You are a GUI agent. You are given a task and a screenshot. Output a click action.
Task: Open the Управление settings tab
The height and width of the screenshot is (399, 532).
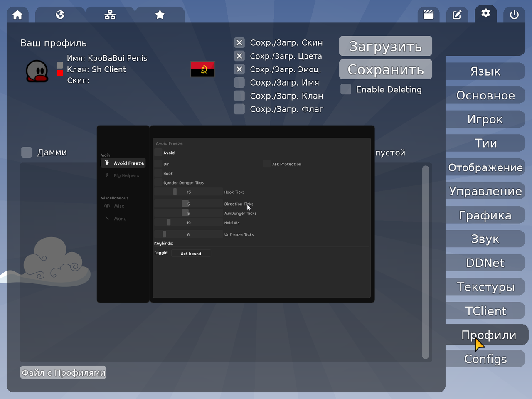click(x=485, y=191)
